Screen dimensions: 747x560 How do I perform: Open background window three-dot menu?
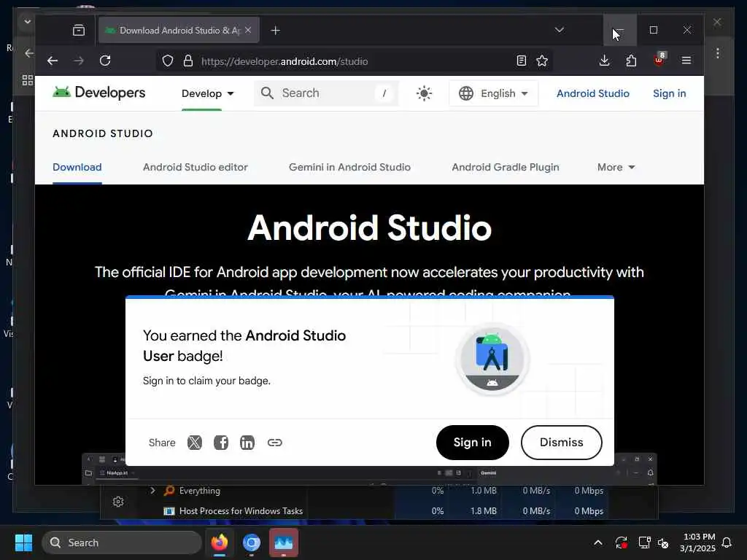click(x=718, y=52)
